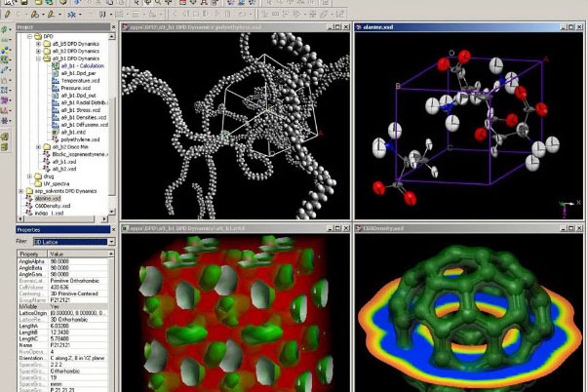Click the Save icon in the top toolbar
This screenshot has width=588, height=392.
click(x=24, y=2)
